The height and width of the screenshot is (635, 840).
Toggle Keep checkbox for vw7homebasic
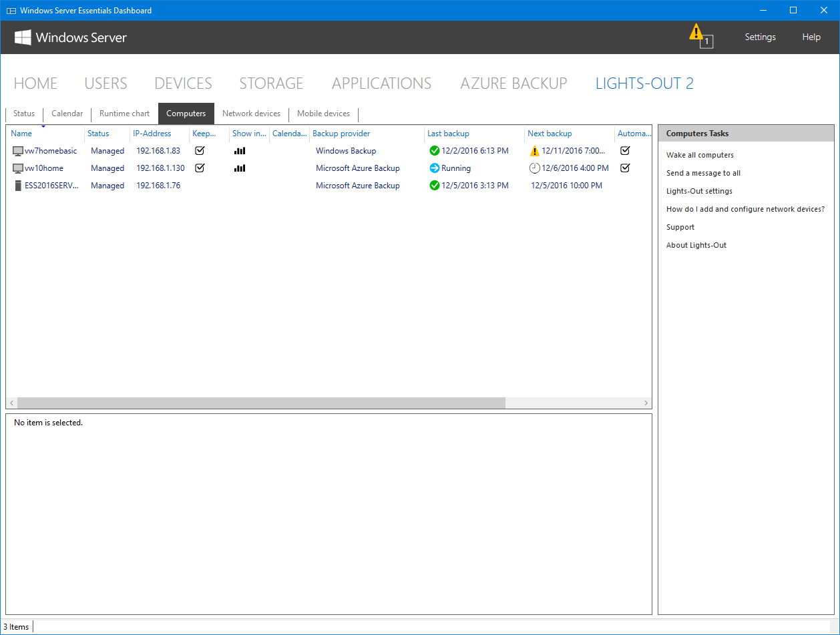click(x=199, y=150)
